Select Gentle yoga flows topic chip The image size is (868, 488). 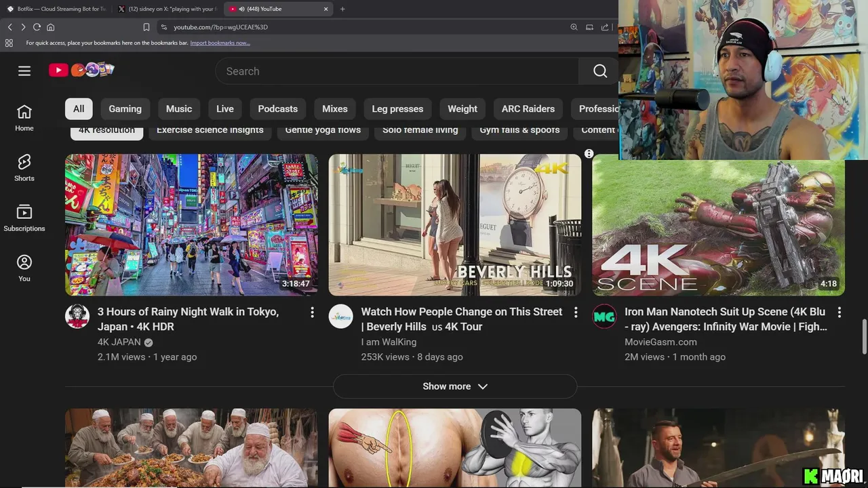coord(323,131)
